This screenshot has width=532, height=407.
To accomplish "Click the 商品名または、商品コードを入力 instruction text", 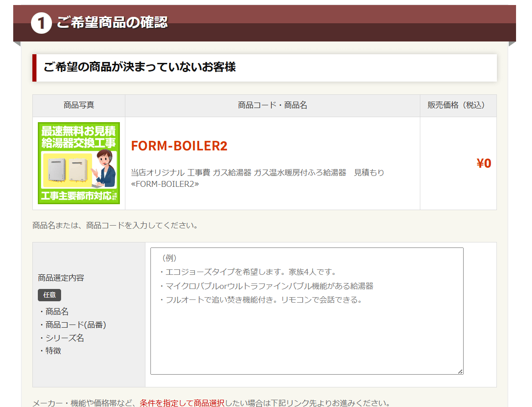I will (115, 225).
